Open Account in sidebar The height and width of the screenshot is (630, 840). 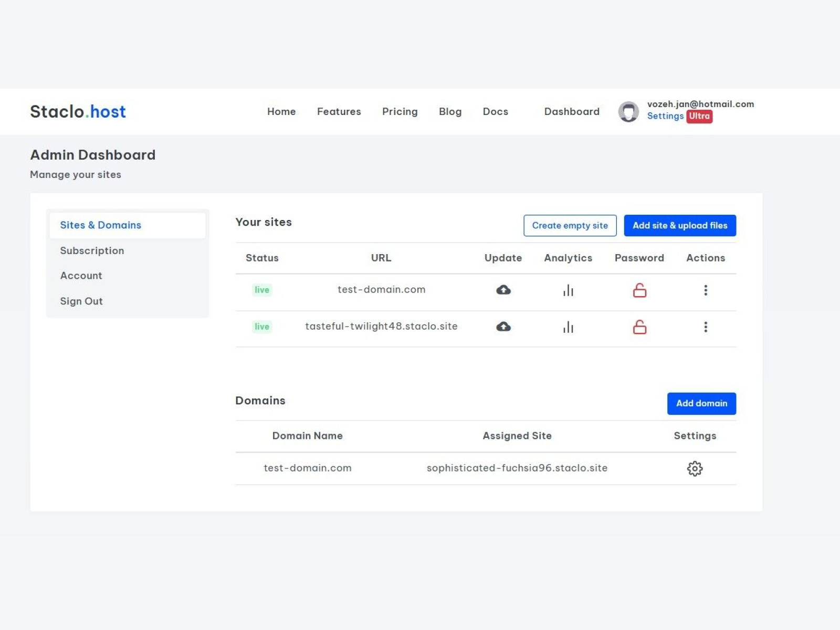81,276
